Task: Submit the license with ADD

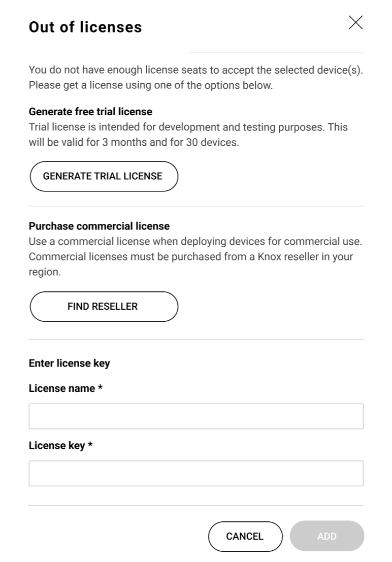Action: pyautogui.click(x=326, y=536)
